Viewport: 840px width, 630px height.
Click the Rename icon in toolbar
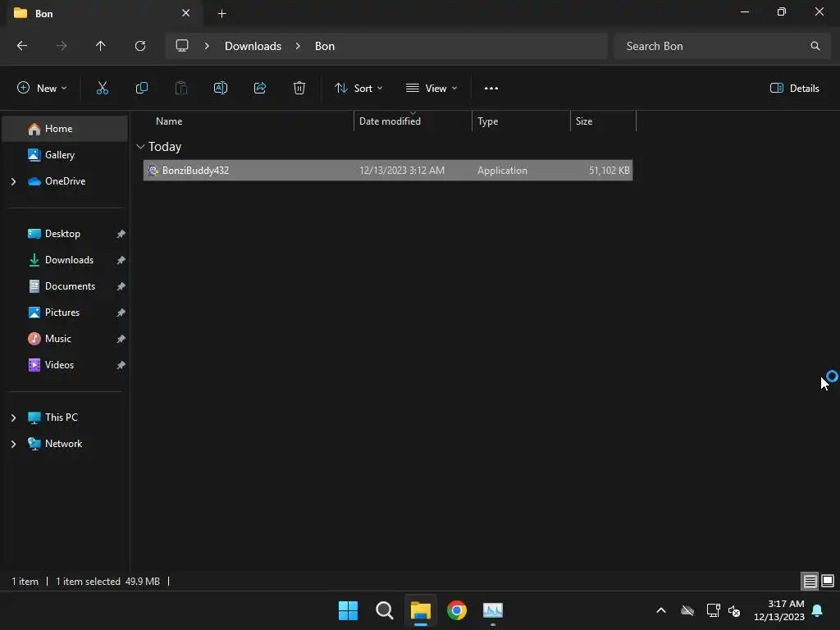(221, 89)
